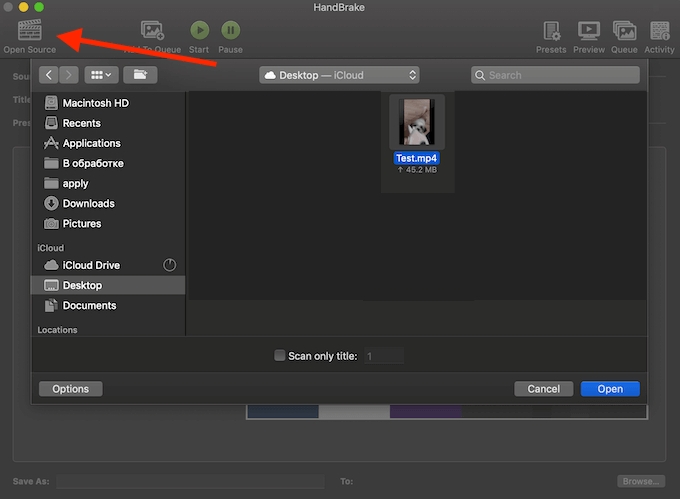Click the Add To Queue toolbar icon
Viewport: 680px width, 499px height.
[x=152, y=30]
